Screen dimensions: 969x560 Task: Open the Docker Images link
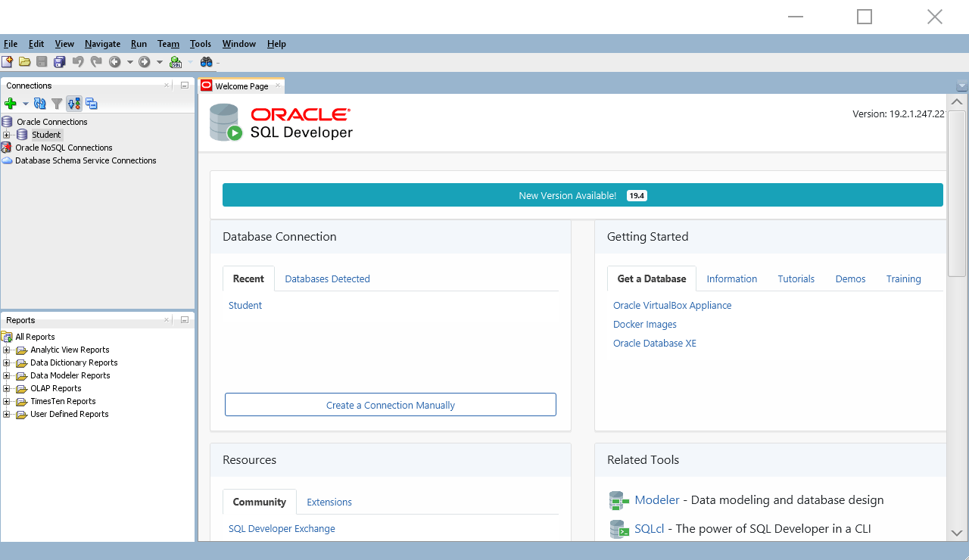[645, 325]
